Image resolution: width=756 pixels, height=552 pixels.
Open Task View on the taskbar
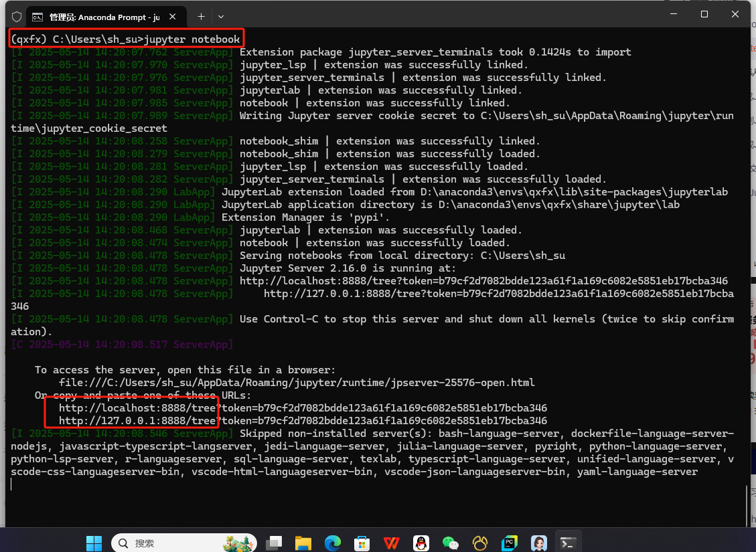pyautogui.click(x=274, y=543)
